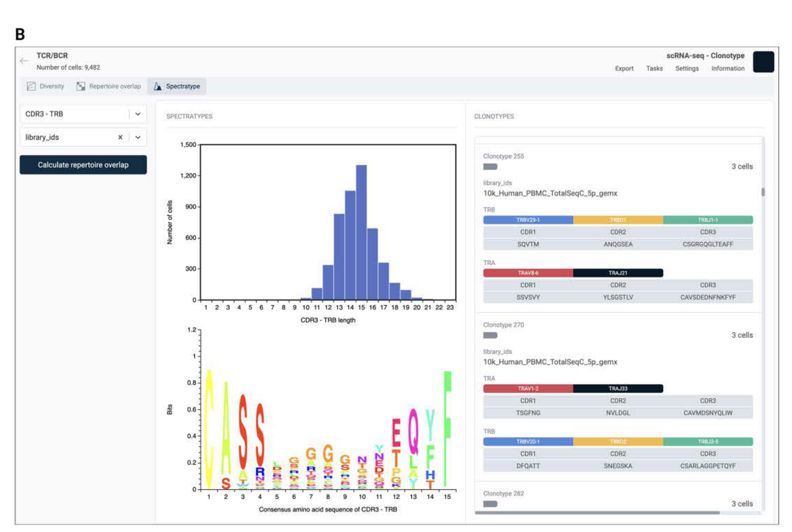Open the Tasks menu
Screen dimensions: 792x532
pyautogui.click(x=654, y=68)
